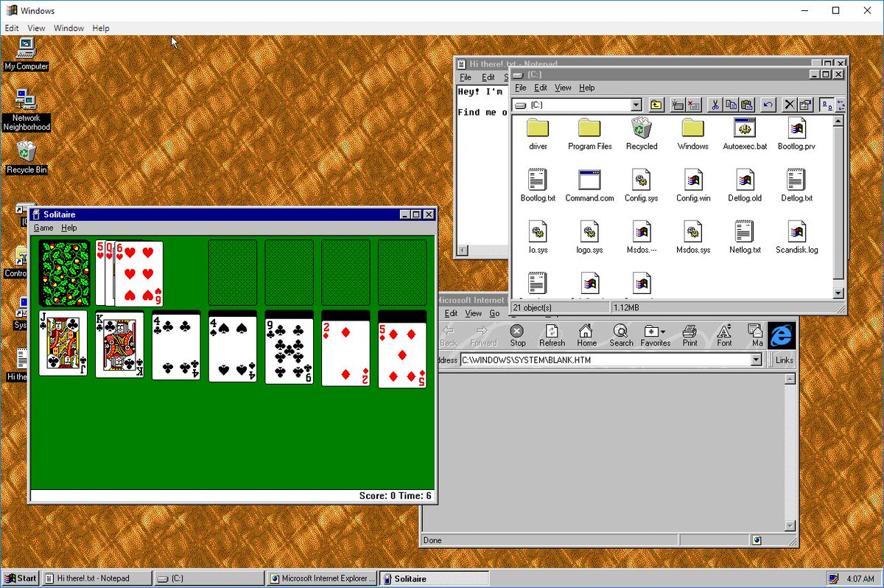
Task: Select the Bootlog.prv file
Action: click(796, 134)
